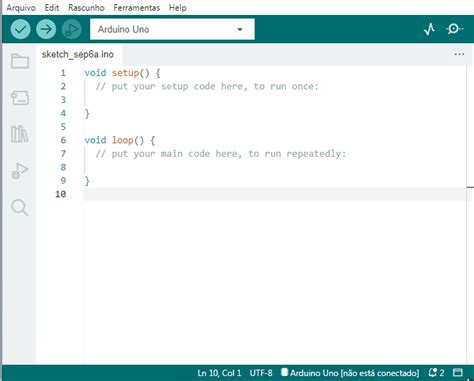Click line number 10 in gutter
The image size is (474, 381).
click(x=61, y=194)
